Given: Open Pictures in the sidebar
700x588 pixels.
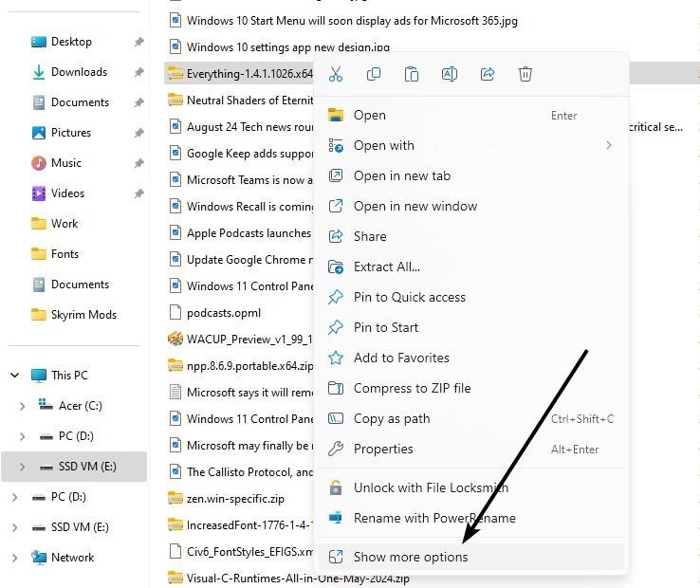Looking at the screenshot, I should coord(71,133).
